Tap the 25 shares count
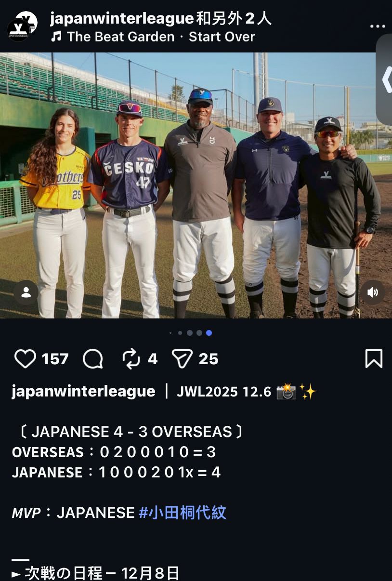Viewport: 392px width, 581px height. point(209,359)
